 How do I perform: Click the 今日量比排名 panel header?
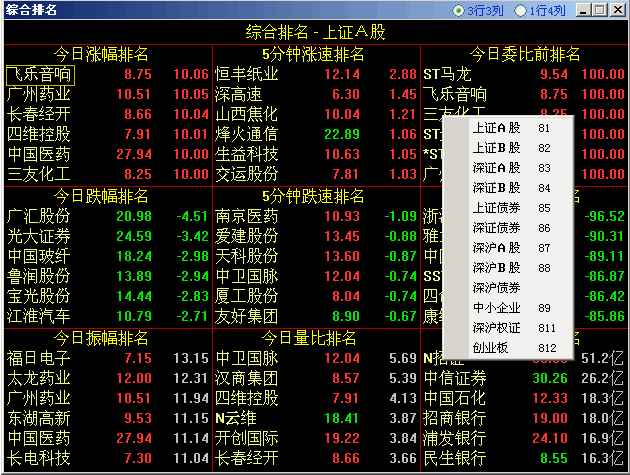(x=309, y=338)
